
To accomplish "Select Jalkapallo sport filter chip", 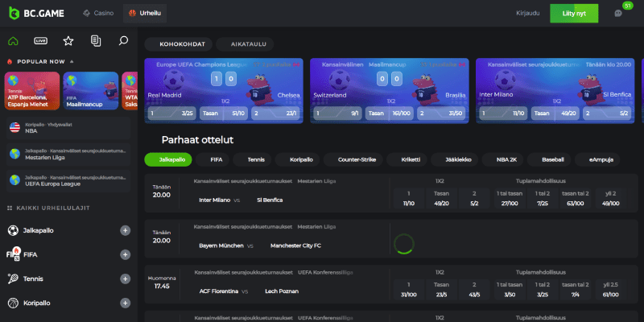I will coord(168,159).
